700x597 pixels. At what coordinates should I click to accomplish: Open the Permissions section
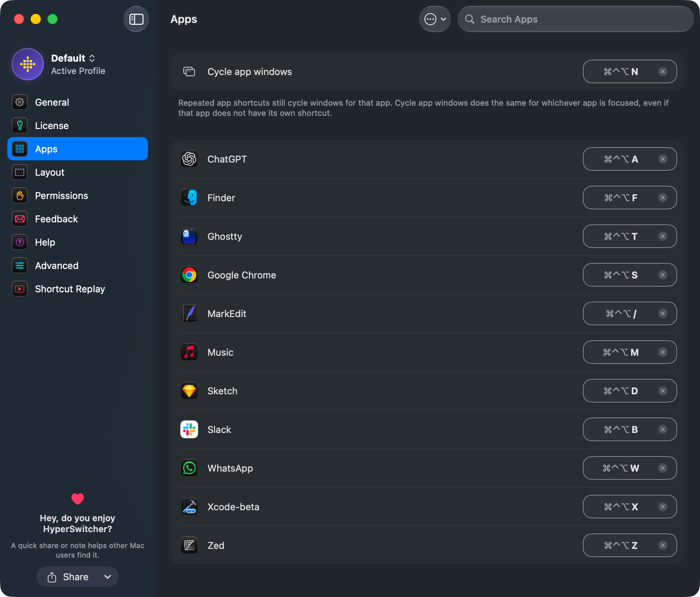pos(77,196)
